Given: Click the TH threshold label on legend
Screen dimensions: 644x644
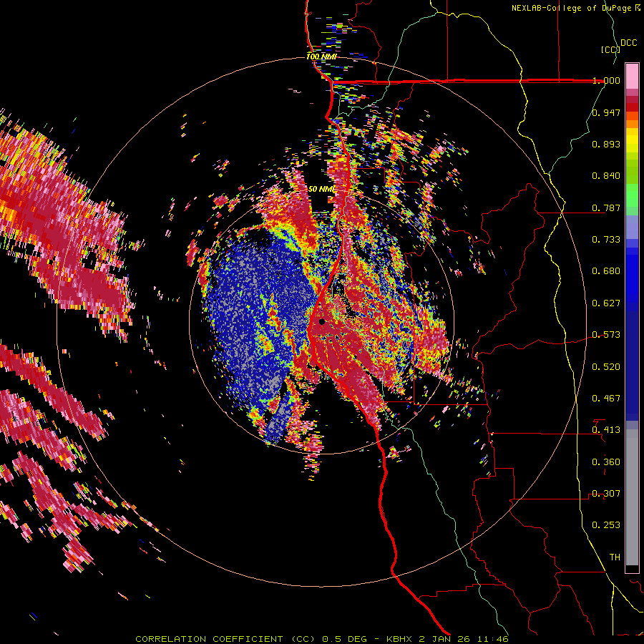Looking at the screenshot, I should point(615,557).
